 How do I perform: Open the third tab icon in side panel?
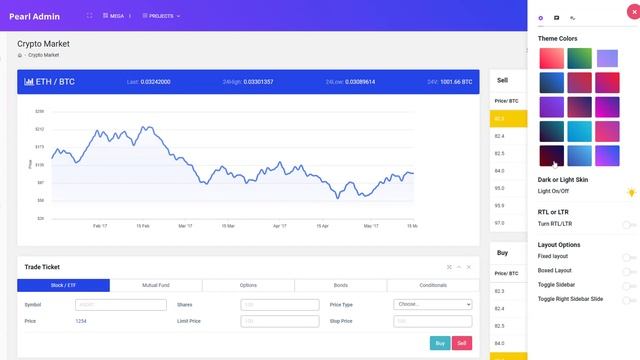[x=573, y=18]
